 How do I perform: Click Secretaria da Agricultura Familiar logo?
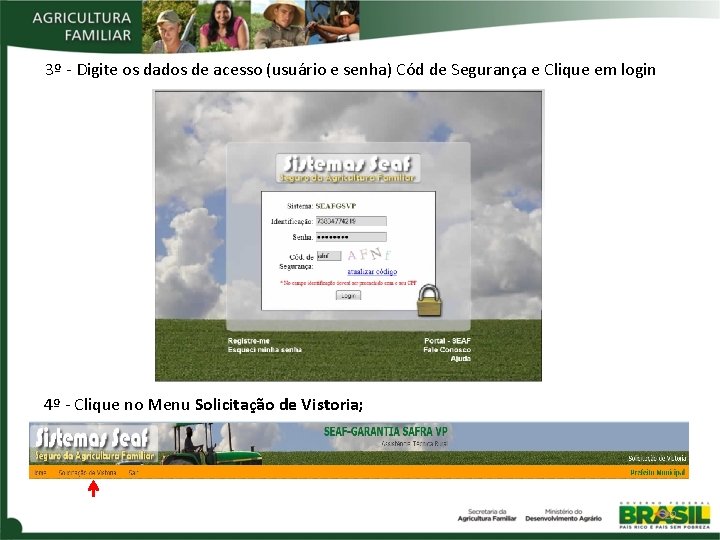coord(487,515)
